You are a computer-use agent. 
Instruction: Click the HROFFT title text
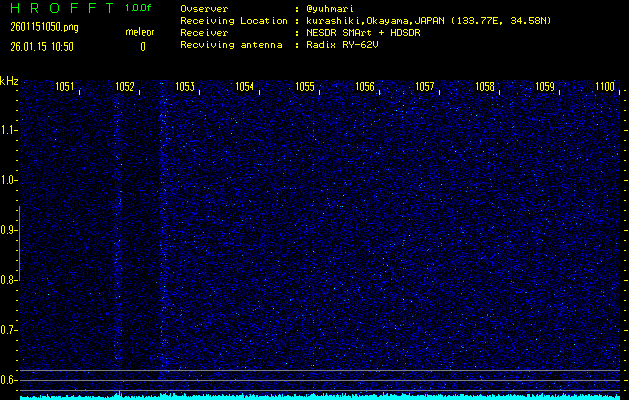[62, 8]
